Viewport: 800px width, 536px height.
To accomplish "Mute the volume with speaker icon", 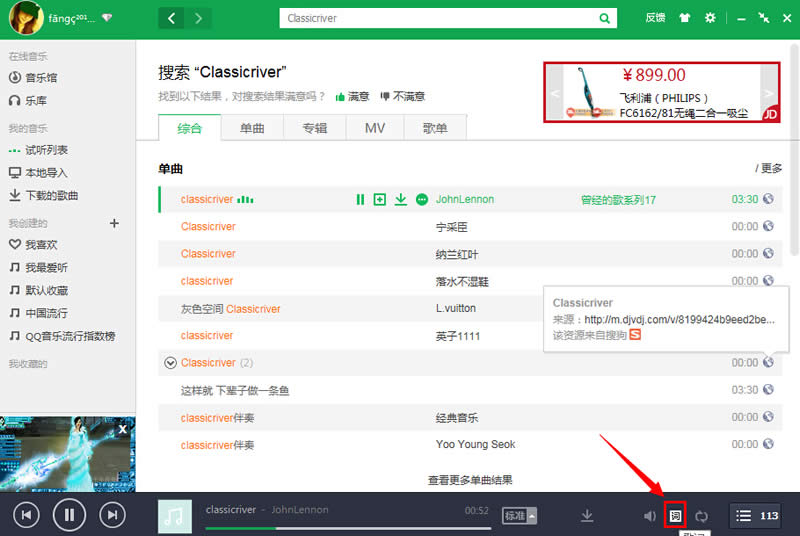I will 650,516.
